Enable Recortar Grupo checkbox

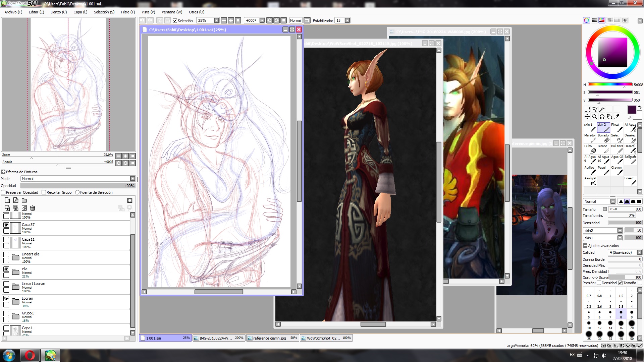(44, 192)
